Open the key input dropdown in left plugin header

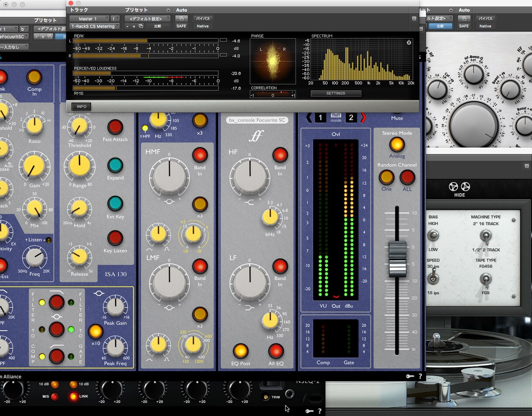click(x=14, y=47)
